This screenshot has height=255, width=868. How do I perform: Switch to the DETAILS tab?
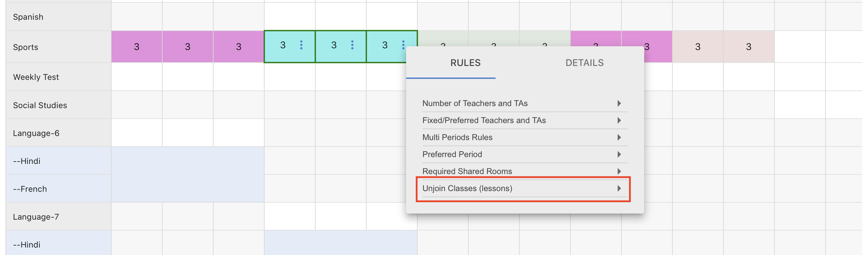tap(584, 63)
